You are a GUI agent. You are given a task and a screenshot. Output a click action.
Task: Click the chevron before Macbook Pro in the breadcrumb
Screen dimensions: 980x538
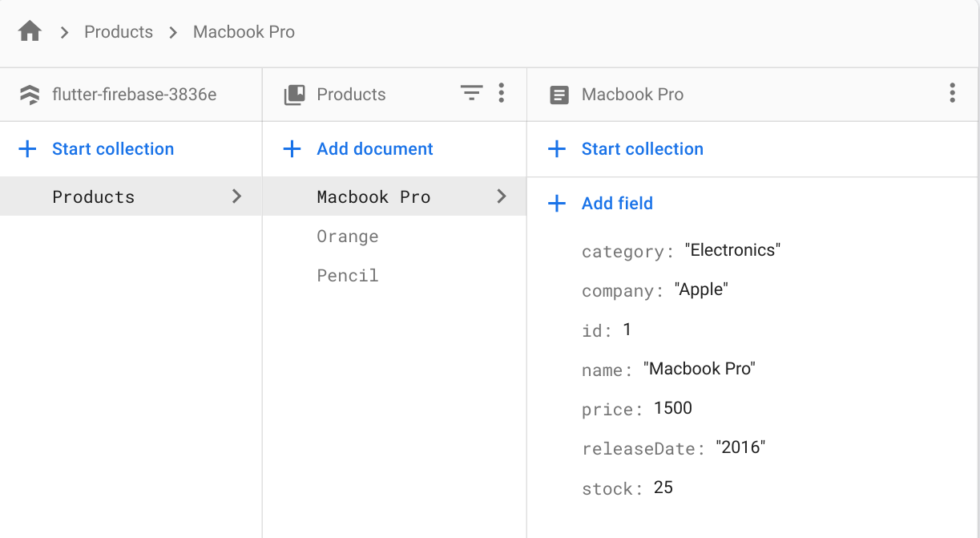click(x=173, y=32)
